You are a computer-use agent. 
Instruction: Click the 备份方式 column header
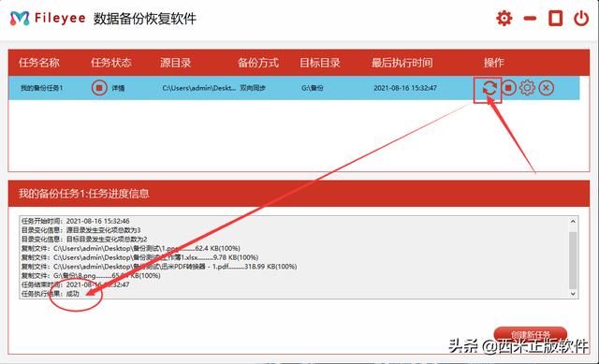tap(258, 63)
